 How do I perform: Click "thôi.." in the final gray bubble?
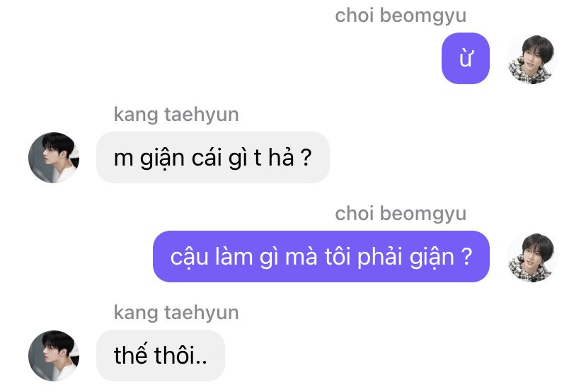180,354
